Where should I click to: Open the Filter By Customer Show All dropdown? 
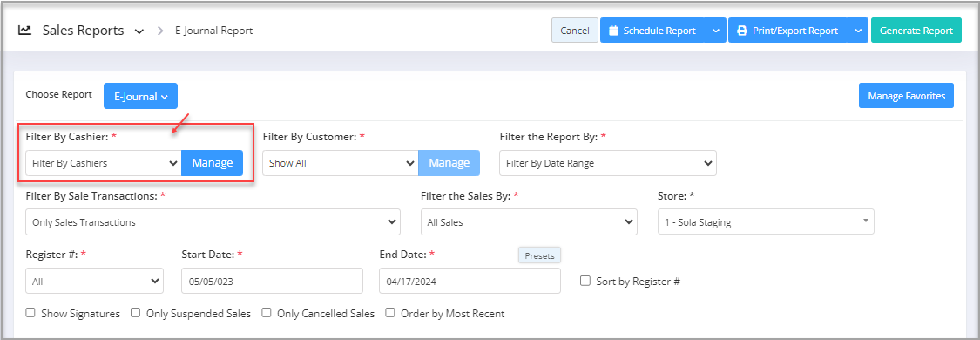coord(340,163)
